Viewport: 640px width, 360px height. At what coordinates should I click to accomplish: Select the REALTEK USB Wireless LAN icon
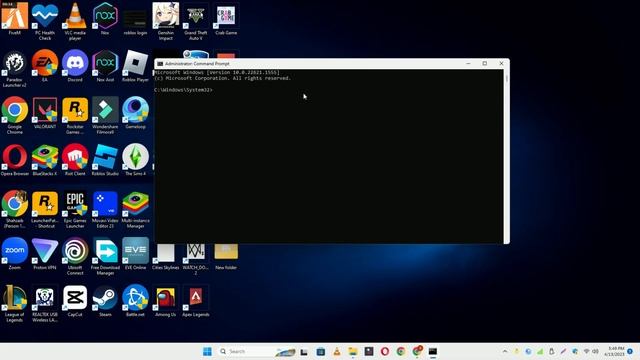[x=45, y=304]
